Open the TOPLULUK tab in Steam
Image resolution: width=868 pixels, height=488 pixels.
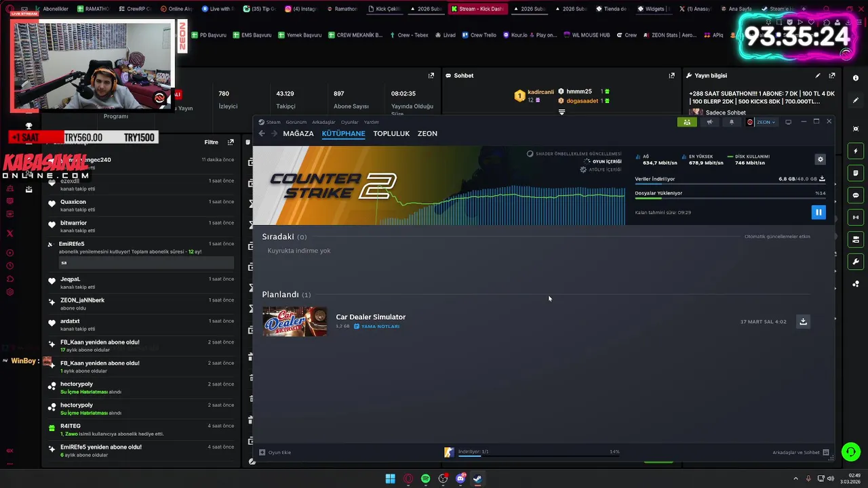[391, 134]
